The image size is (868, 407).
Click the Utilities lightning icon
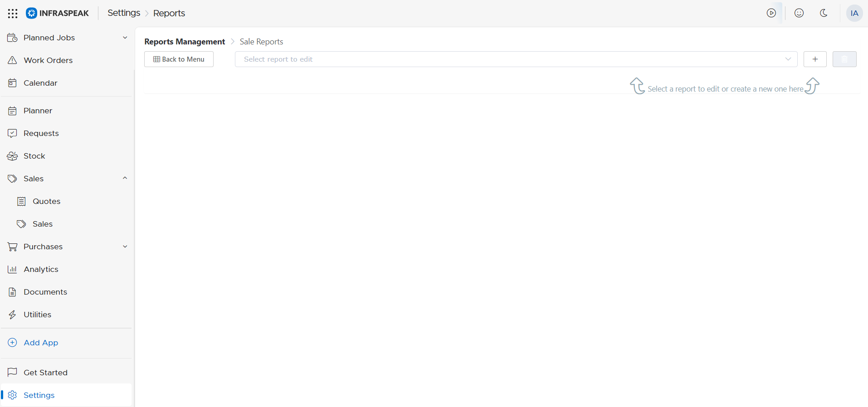(12, 315)
